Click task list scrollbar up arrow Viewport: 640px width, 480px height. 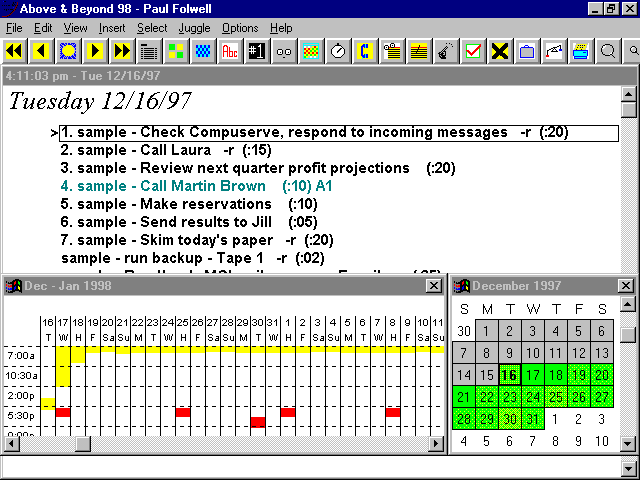(x=628, y=95)
